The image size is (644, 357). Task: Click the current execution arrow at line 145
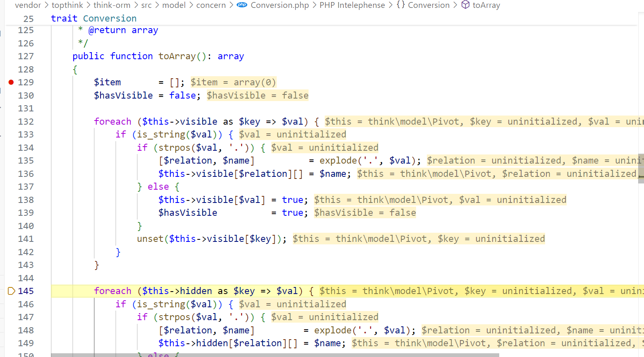[12, 291]
